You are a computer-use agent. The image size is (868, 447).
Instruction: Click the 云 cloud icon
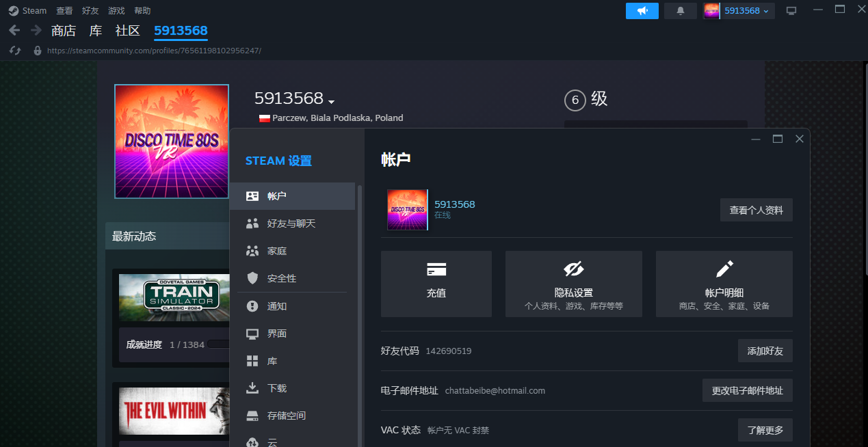tap(252, 442)
